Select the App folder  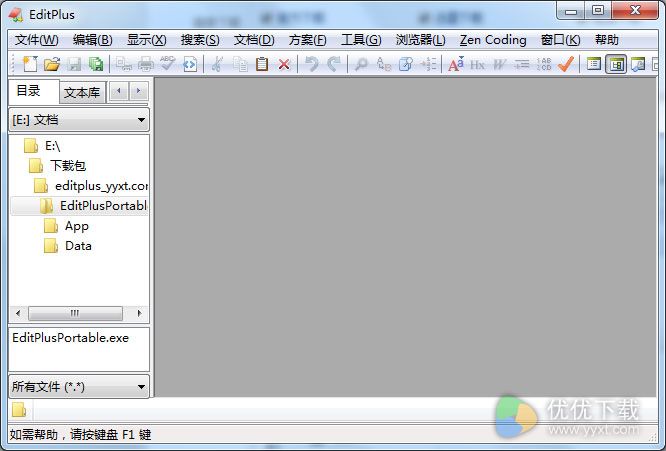pyautogui.click(x=66, y=226)
